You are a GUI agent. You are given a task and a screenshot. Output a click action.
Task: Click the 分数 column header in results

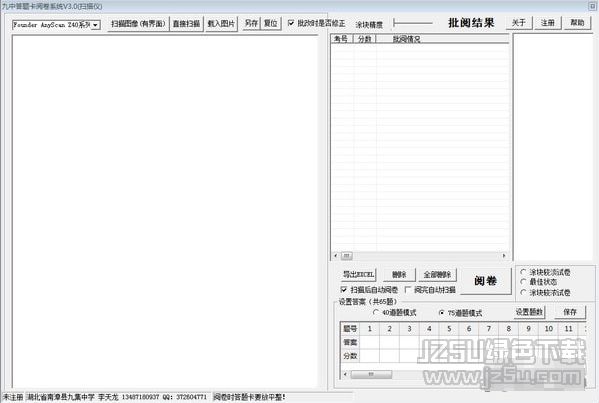364,39
